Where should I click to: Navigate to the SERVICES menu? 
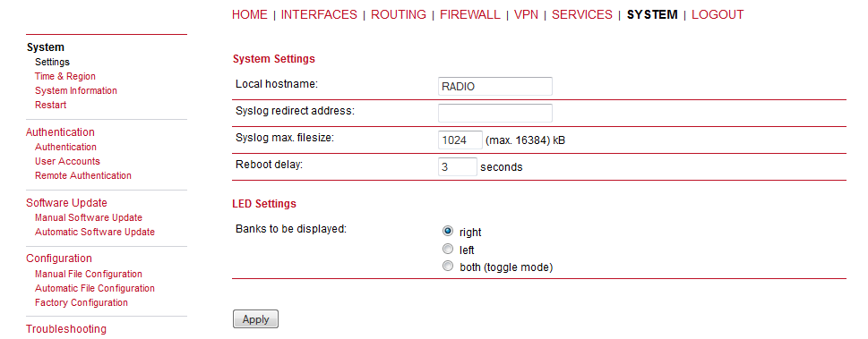(x=582, y=15)
